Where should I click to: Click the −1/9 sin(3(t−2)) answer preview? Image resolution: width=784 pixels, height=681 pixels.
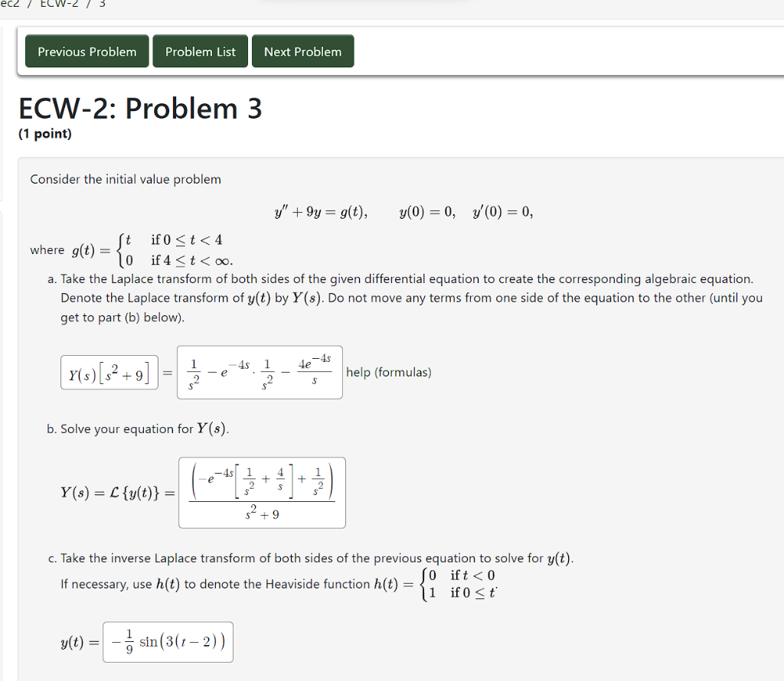tap(168, 641)
